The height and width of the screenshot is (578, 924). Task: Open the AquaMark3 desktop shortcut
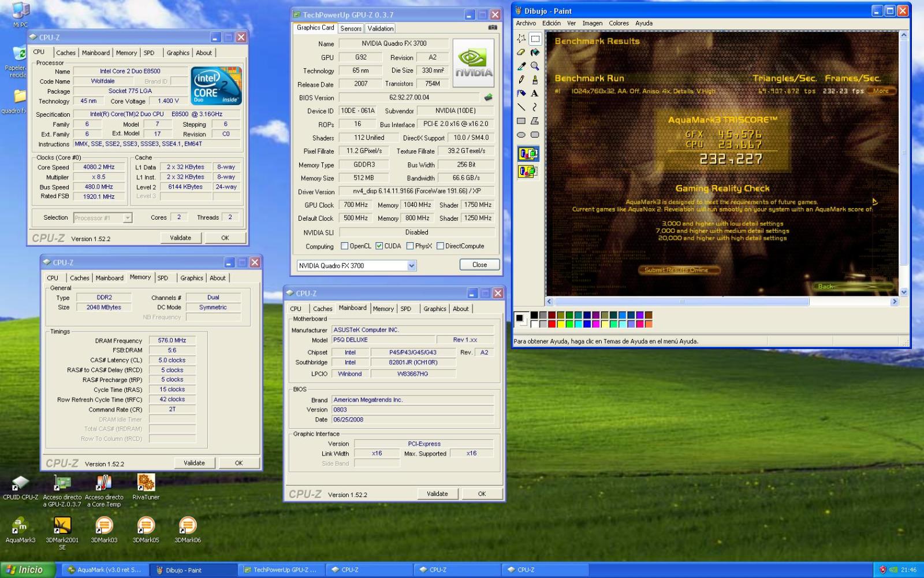click(20, 530)
